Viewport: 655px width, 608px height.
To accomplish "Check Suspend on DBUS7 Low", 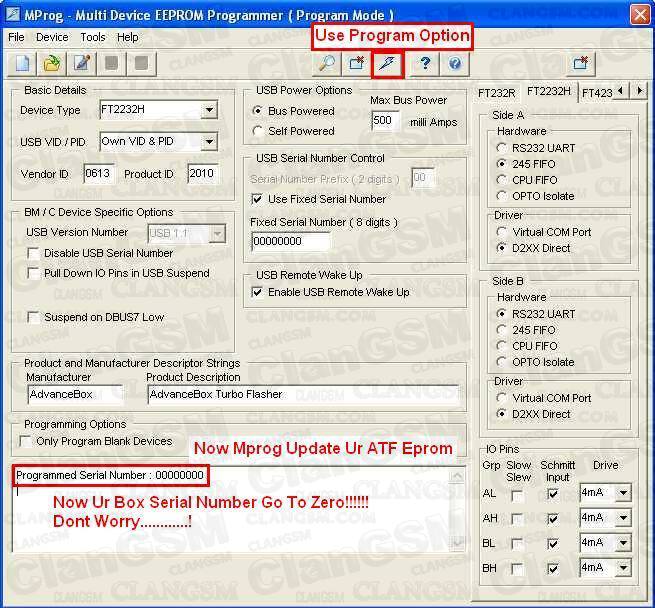I will (33, 318).
